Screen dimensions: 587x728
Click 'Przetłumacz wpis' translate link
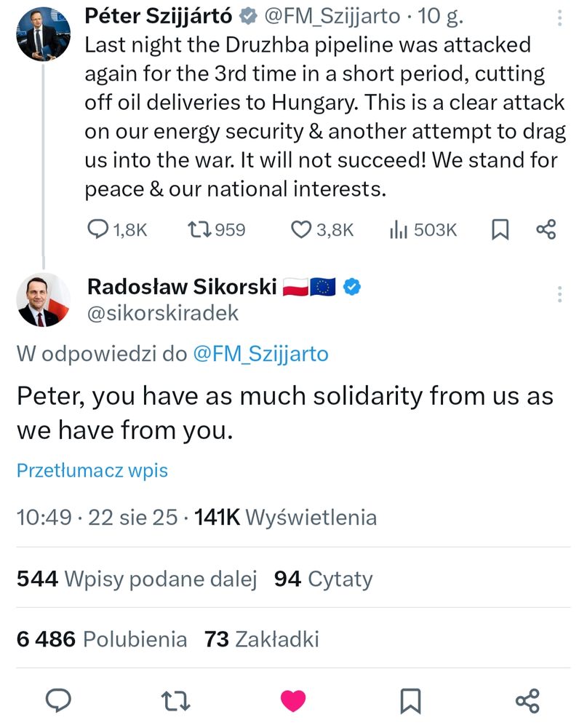92,470
